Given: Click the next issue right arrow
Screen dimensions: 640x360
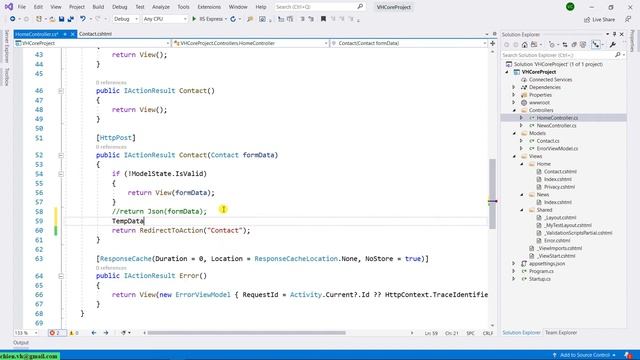Looking at the screenshot, I should [106, 333].
